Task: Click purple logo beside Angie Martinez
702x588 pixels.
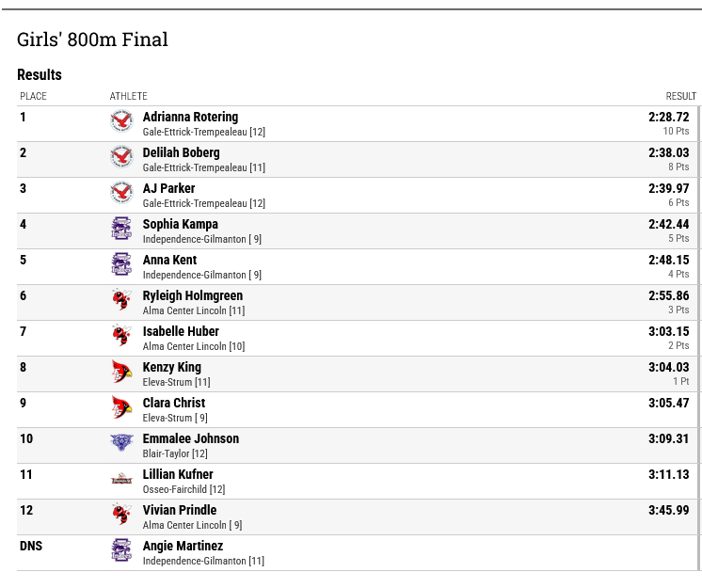Action: point(121,550)
